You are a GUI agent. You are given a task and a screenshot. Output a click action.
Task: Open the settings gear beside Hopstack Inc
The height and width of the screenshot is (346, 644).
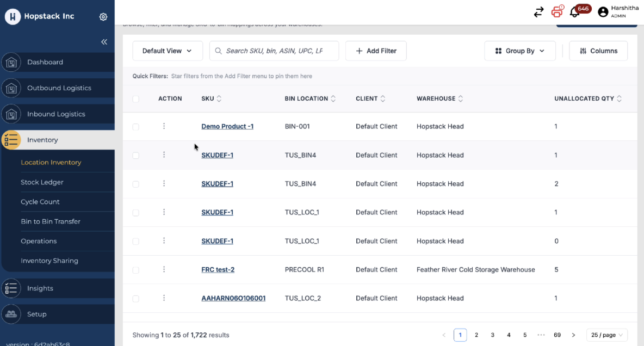coord(103,17)
